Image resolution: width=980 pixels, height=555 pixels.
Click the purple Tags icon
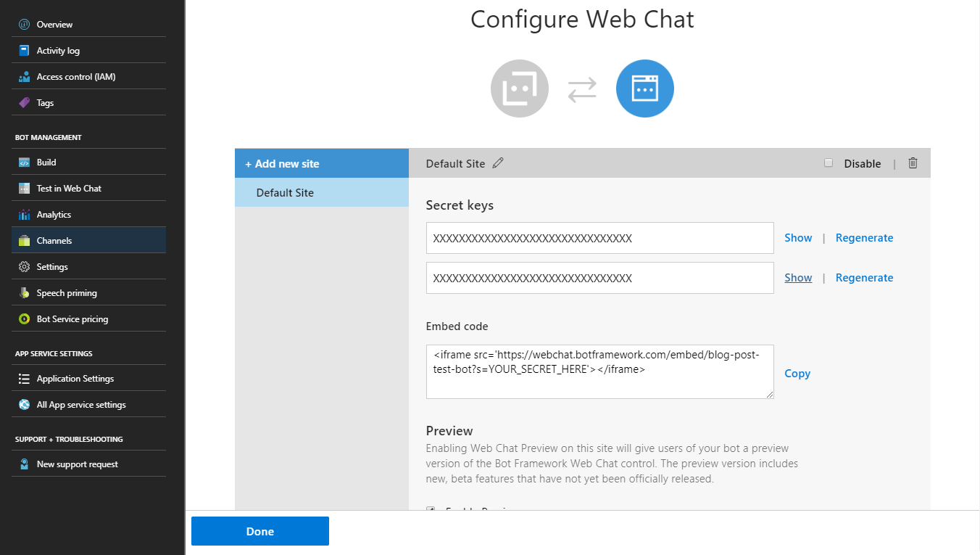click(x=24, y=102)
